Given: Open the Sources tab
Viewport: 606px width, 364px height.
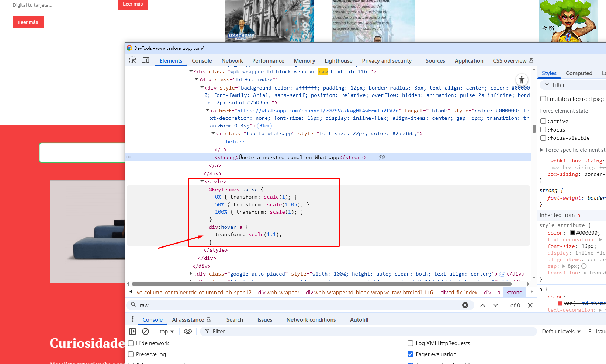Looking at the screenshot, I should [x=435, y=61].
